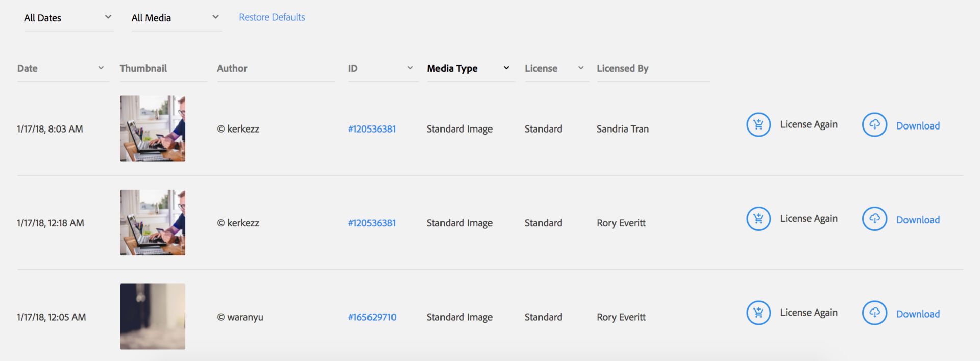Open the All Media filter dropdown

click(x=176, y=18)
